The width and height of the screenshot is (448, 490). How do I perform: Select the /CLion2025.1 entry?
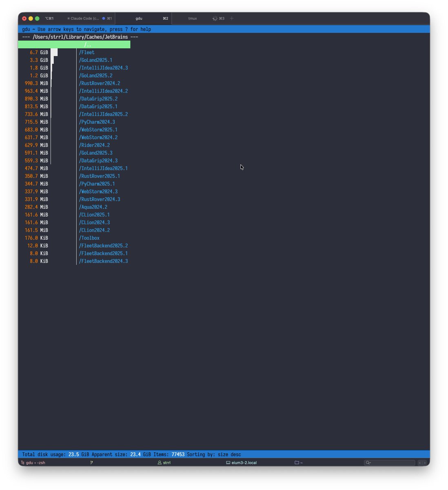pyautogui.click(x=94, y=215)
